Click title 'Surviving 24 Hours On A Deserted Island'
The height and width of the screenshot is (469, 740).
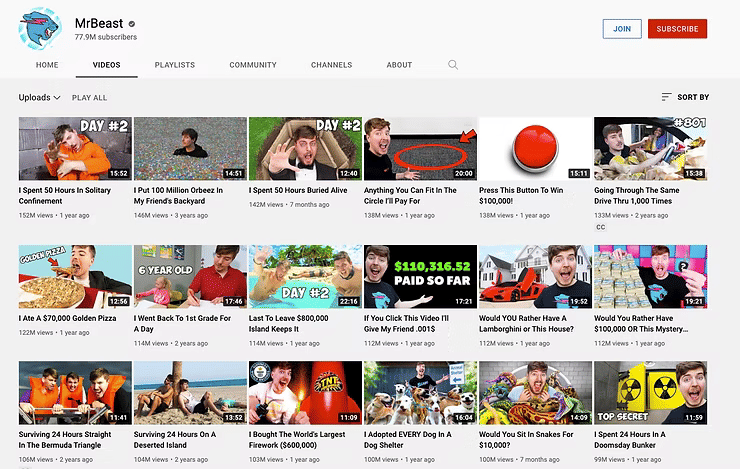click(x=175, y=439)
